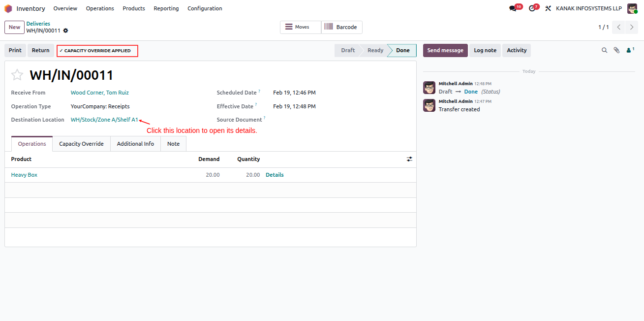Switch to the Additional Info tab
This screenshot has height=321, width=644.
(x=135, y=144)
